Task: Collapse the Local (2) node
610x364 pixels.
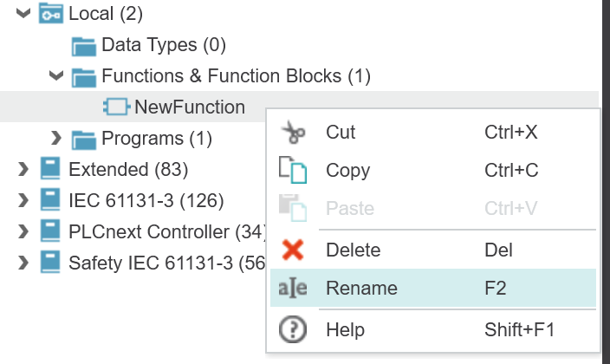Action: point(23,13)
